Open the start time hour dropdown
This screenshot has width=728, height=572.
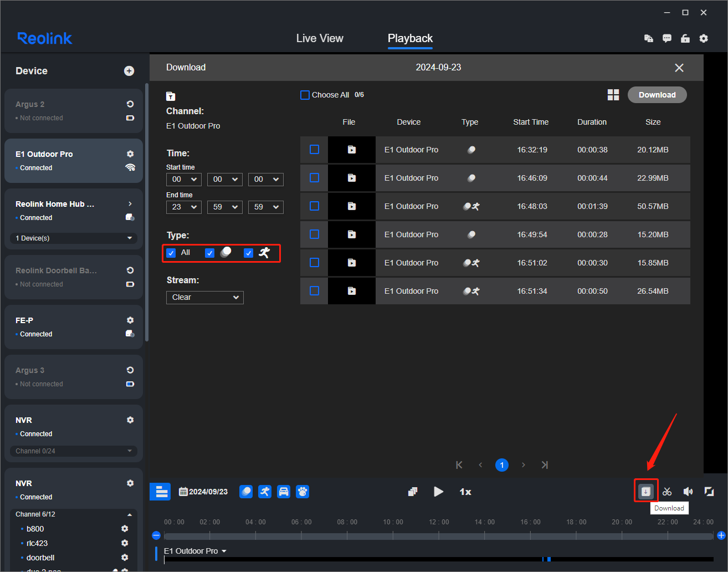pos(184,179)
